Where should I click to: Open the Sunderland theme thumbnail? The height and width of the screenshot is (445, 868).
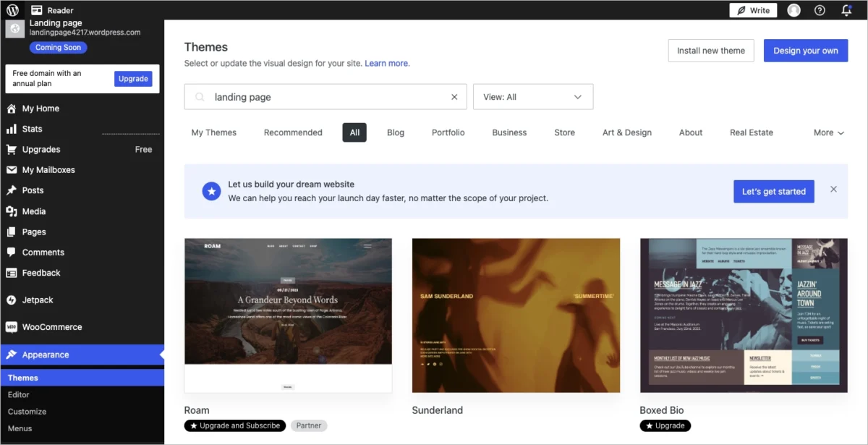click(x=516, y=315)
